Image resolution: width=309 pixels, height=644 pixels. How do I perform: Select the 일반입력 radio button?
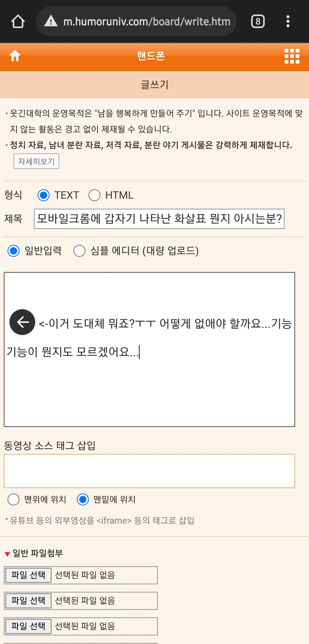(x=14, y=251)
